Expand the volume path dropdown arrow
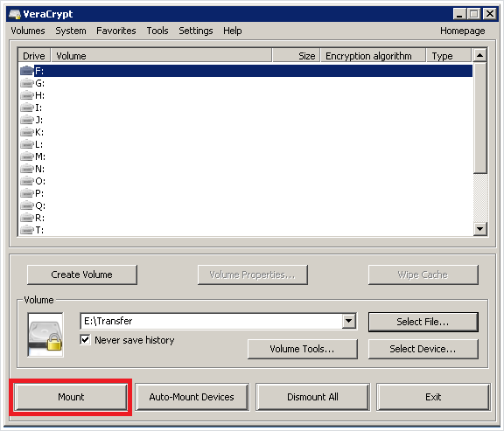504x431 pixels. coord(349,321)
